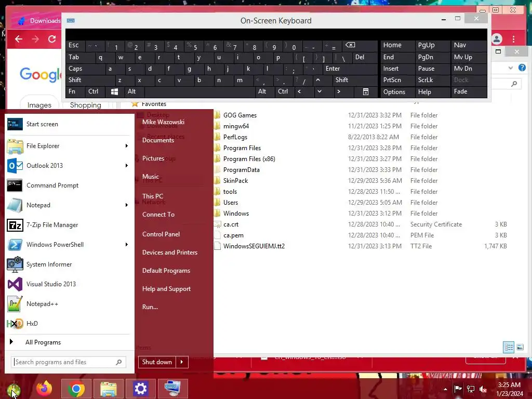Select GOG Games folder in Explorer
Viewport: 532px width, 399px height.
click(x=240, y=115)
